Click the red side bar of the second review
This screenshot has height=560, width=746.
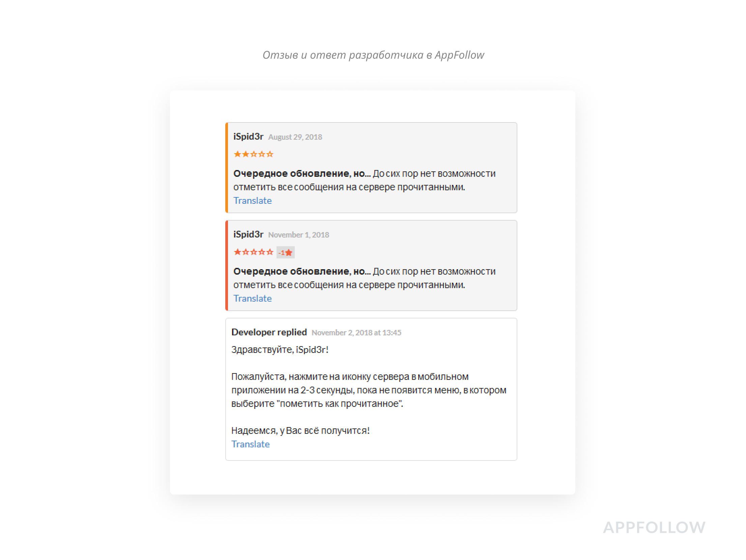227,265
